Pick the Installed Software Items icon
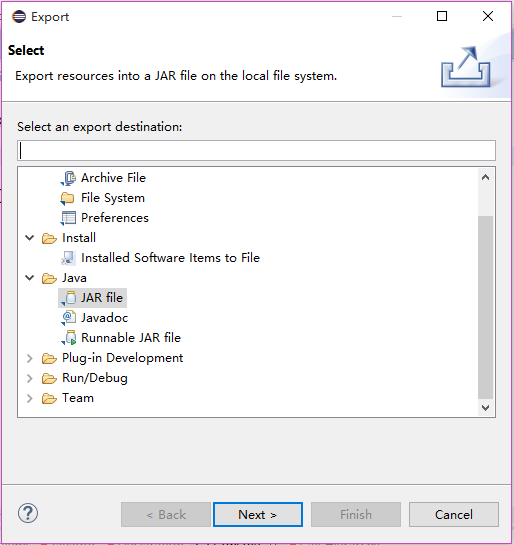 (68, 258)
